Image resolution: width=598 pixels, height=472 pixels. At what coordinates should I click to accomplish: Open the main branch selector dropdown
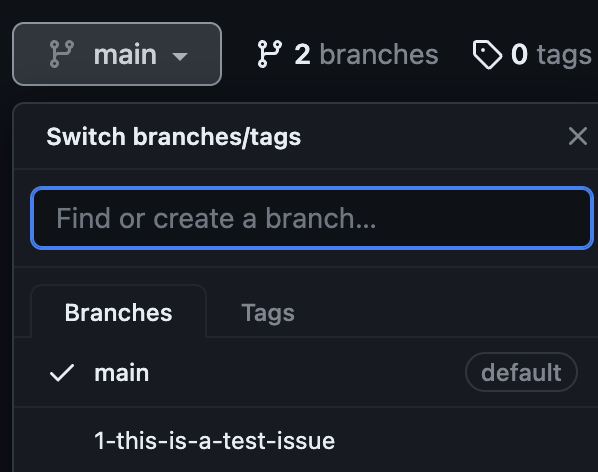[117, 54]
